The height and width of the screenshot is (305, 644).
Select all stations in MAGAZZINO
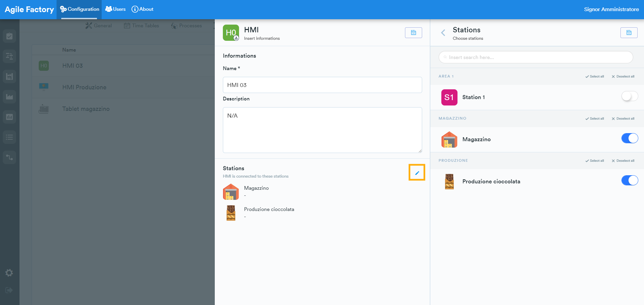click(x=595, y=119)
